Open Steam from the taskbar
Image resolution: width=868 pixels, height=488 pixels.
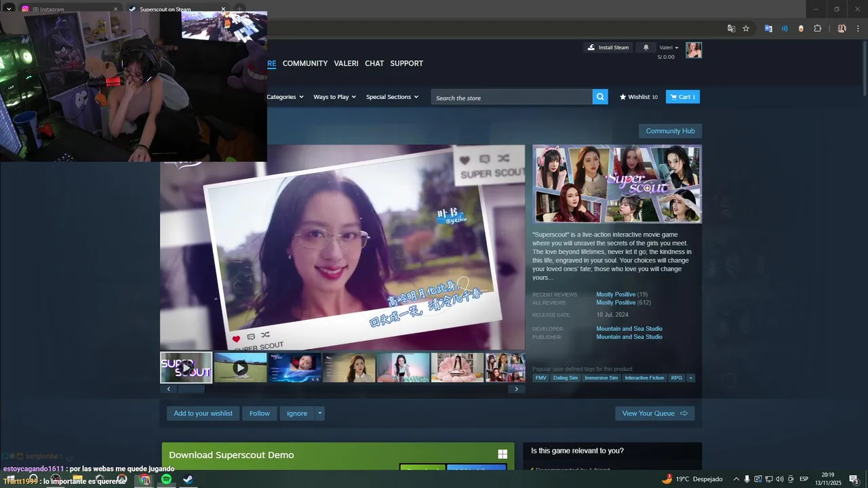coord(189,479)
